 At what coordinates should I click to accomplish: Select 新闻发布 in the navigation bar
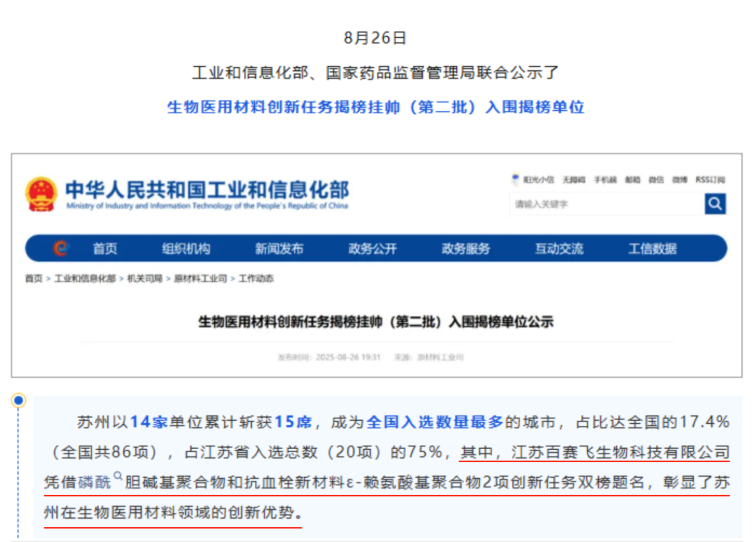tap(279, 249)
